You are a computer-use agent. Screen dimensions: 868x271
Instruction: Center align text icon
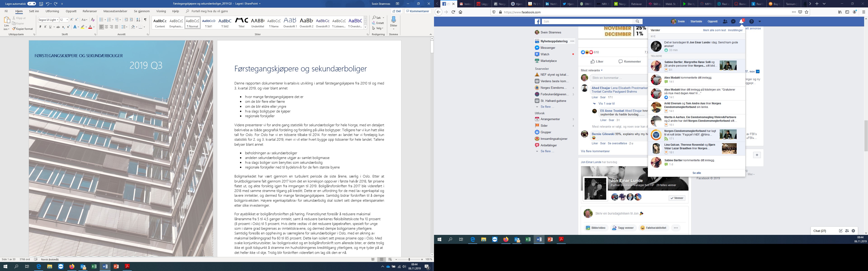pyautogui.click(x=106, y=27)
